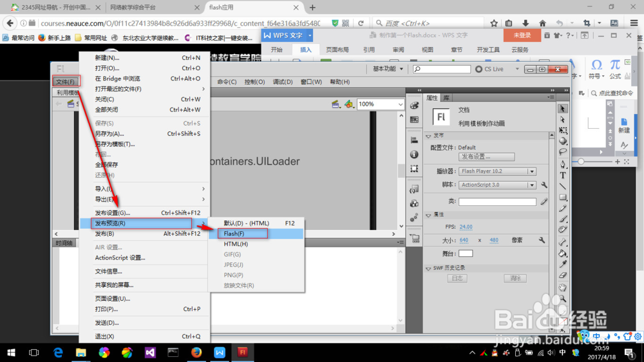Select the Lasso tool
The image size is (644, 362).
(x=563, y=151)
